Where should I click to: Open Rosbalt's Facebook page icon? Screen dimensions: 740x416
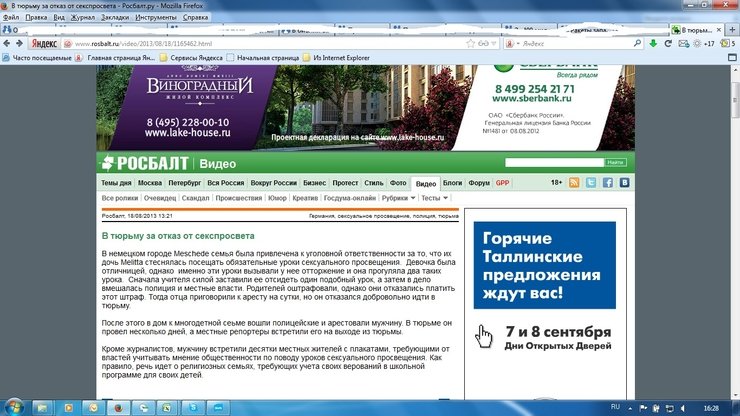[607, 184]
